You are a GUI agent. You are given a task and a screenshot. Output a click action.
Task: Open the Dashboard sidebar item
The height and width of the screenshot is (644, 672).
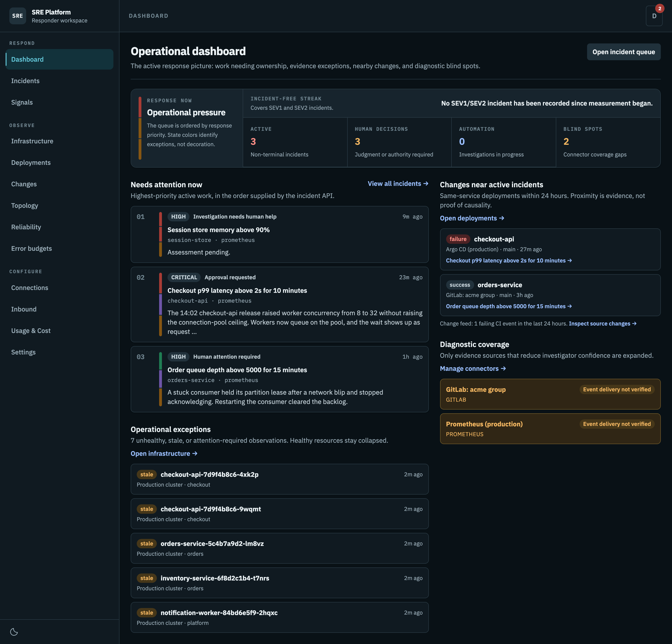(59, 59)
